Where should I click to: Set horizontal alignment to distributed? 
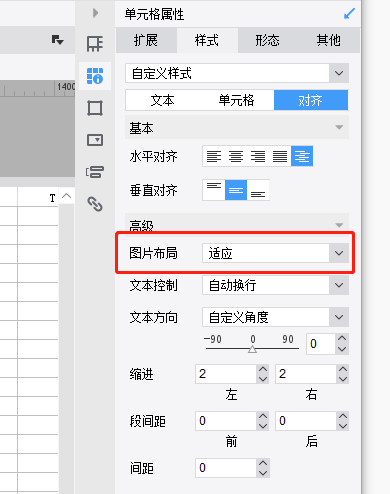[280, 156]
